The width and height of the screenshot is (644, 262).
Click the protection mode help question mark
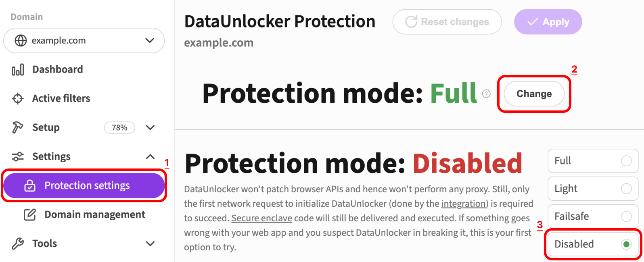[487, 94]
